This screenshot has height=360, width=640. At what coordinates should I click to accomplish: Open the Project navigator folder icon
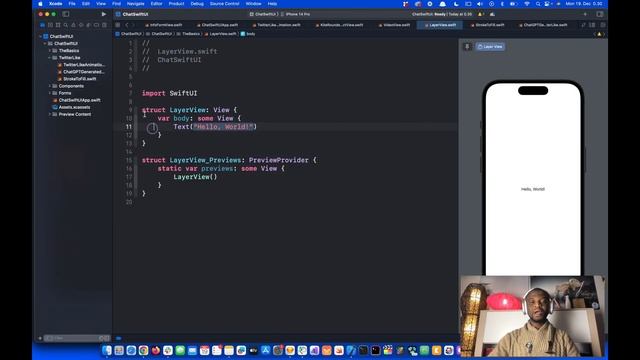42,25
